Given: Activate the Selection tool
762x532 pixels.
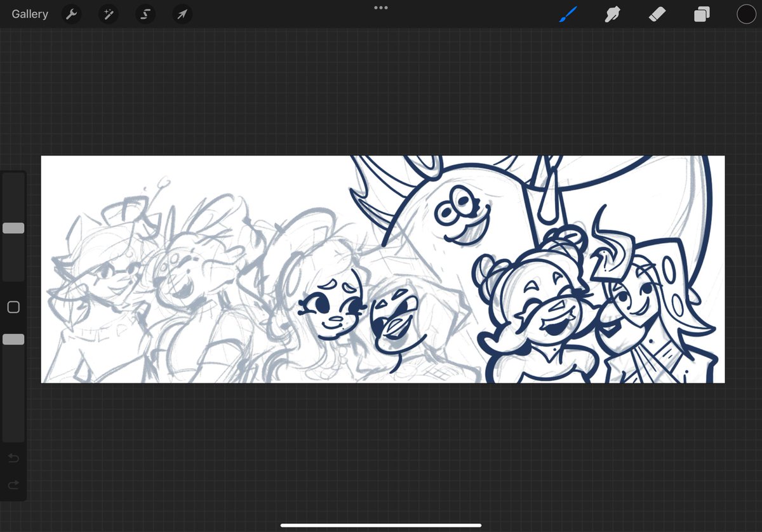Looking at the screenshot, I should [x=145, y=14].
